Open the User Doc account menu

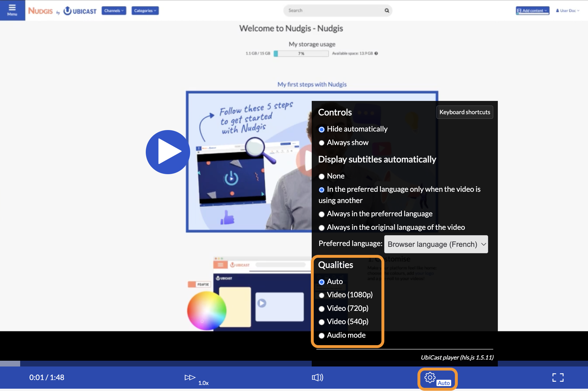(x=568, y=11)
